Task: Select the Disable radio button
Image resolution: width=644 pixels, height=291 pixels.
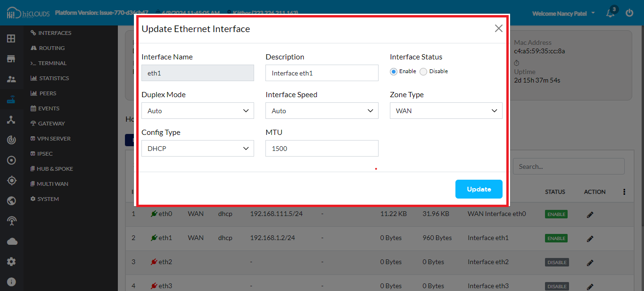Action: click(x=423, y=72)
